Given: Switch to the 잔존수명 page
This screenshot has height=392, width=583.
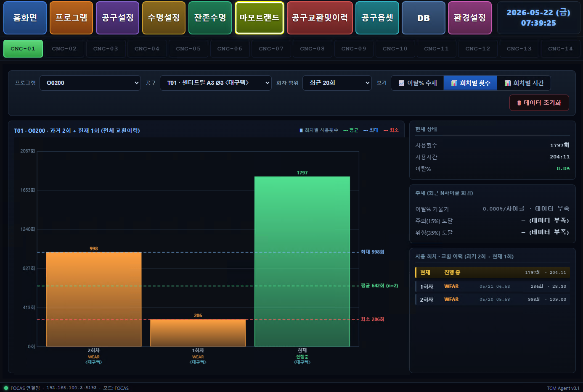Looking at the screenshot, I should pos(210,18).
